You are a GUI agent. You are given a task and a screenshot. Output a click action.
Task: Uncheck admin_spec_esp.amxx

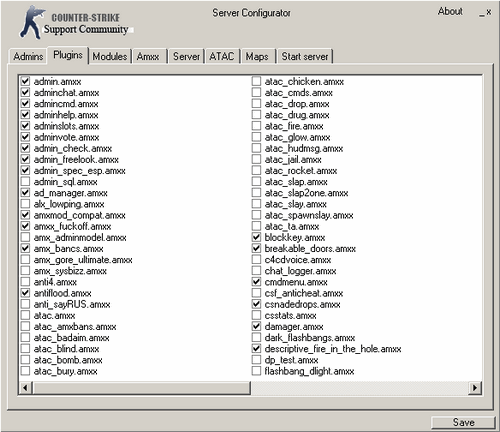point(25,171)
